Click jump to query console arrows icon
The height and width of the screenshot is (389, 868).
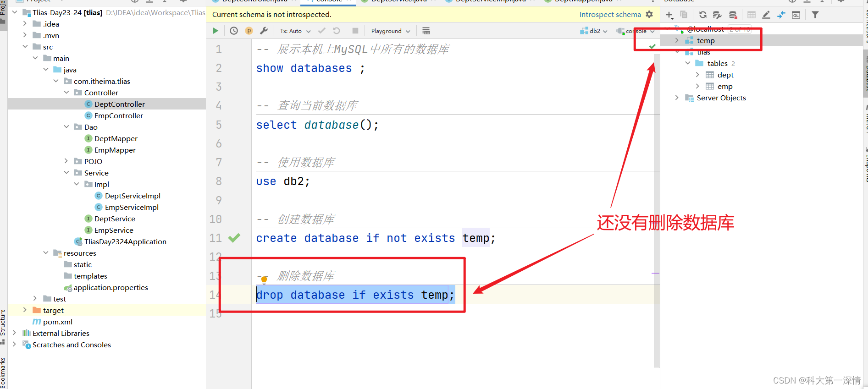(x=781, y=15)
